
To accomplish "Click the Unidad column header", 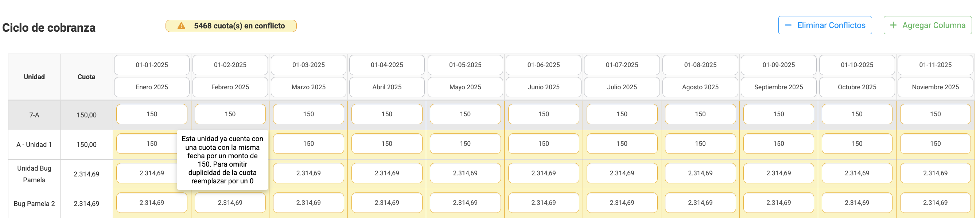I will (x=34, y=77).
